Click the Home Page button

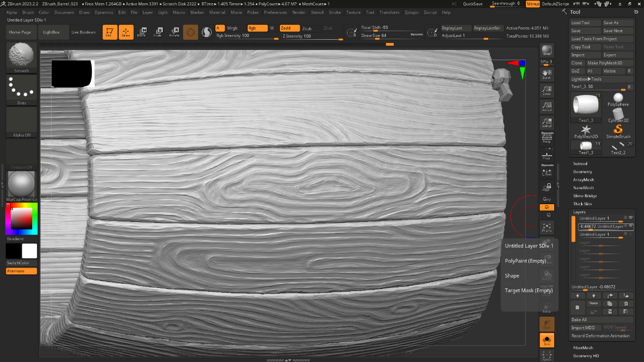[20, 32]
